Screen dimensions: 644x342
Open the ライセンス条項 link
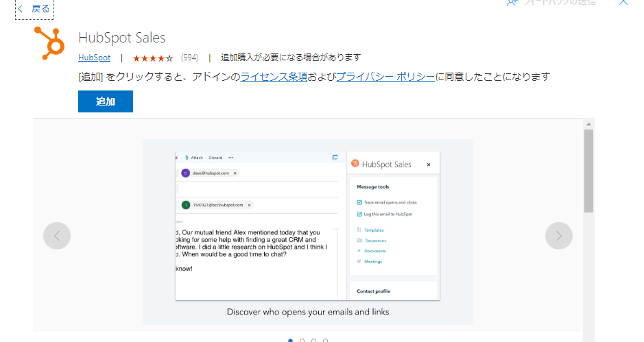274,77
